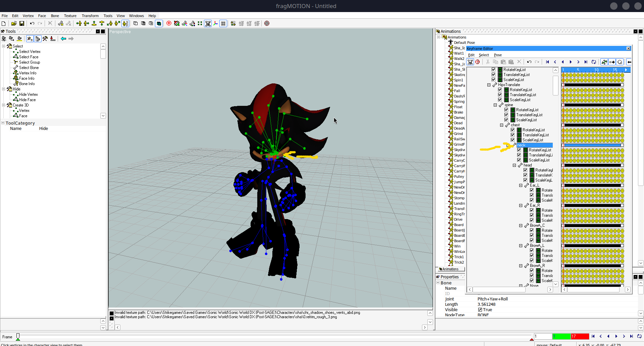Viewport: 644px width, 346px height.
Task: Jump to first frame using bottom playback control
Action: [x=593, y=337]
